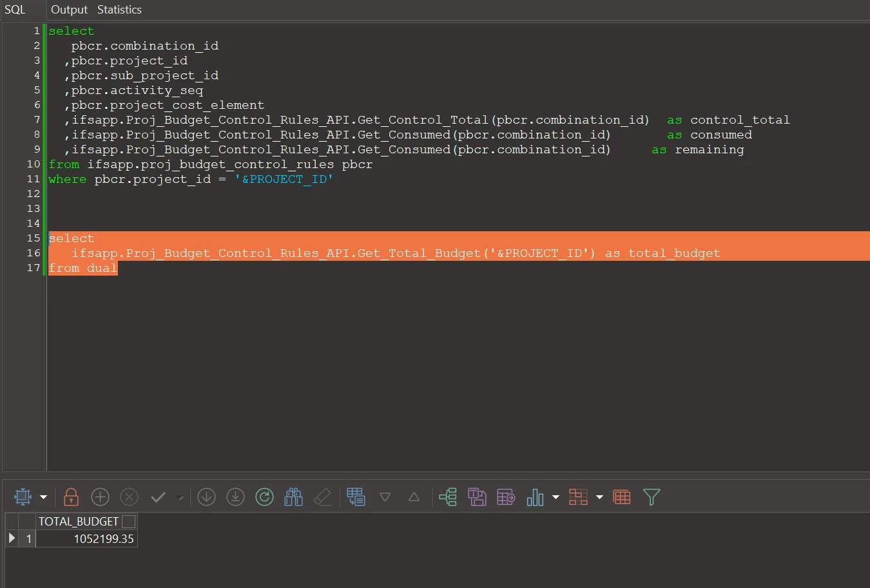The width and height of the screenshot is (870, 588).
Task: Expand dropdown beside orange blocks icon
Action: tap(599, 497)
